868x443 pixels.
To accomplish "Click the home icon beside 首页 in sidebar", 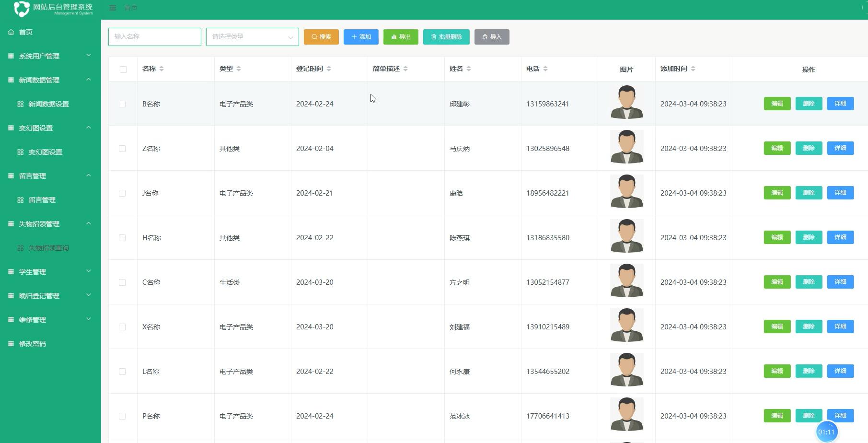I will click(x=11, y=32).
